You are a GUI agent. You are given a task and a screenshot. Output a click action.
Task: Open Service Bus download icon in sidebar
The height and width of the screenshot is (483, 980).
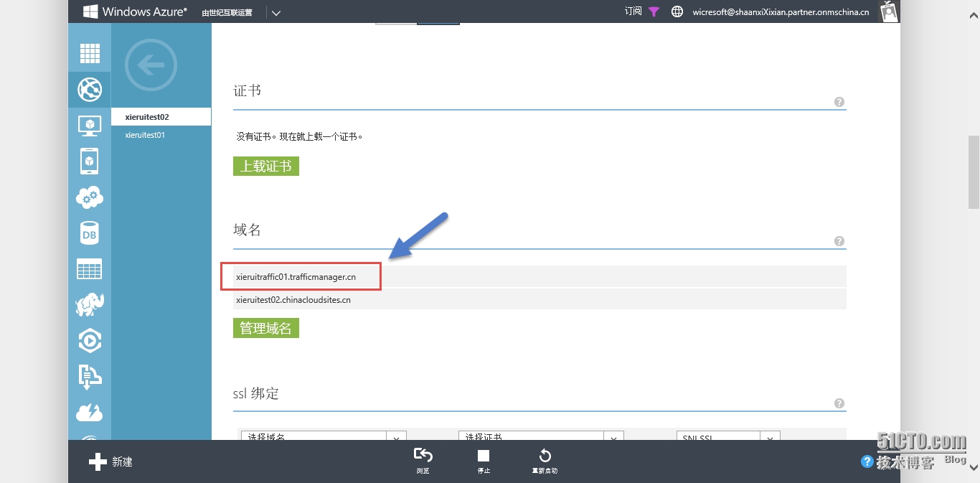pos(90,376)
